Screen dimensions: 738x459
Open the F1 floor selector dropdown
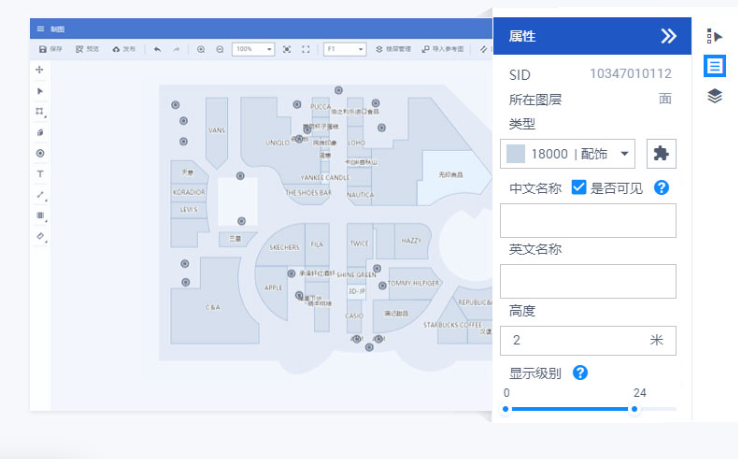pos(345,49)
